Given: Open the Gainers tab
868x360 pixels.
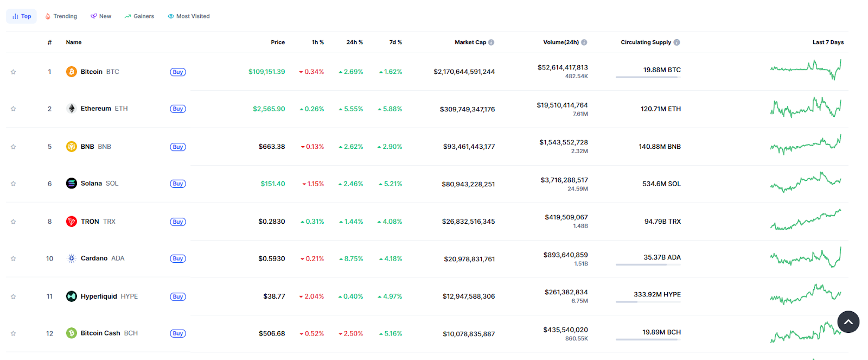Looking at the screenshot, I should [x=139, y=16].
